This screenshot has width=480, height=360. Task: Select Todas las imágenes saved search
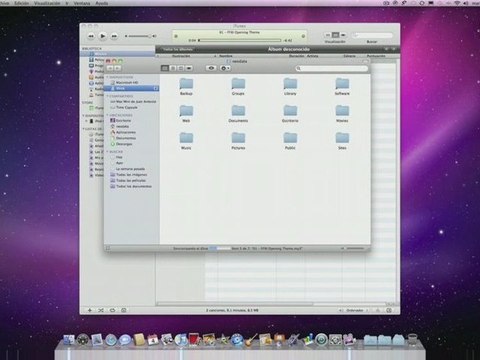129,175
